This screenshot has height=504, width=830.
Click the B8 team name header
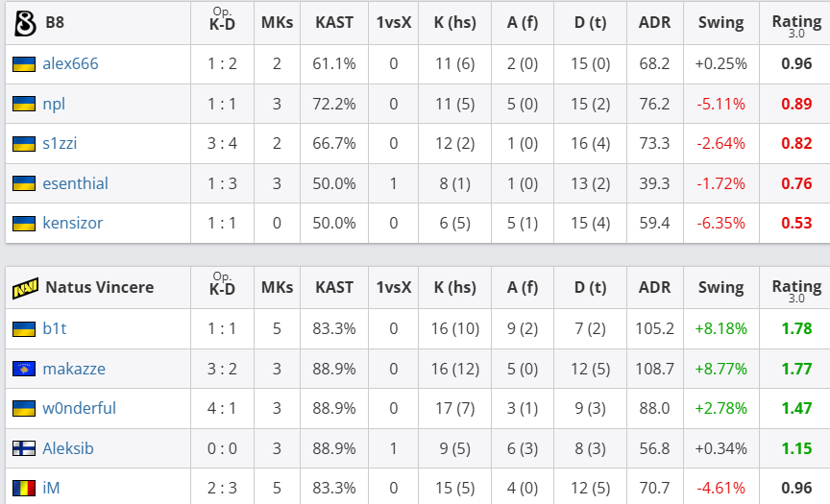coord(56,23)
